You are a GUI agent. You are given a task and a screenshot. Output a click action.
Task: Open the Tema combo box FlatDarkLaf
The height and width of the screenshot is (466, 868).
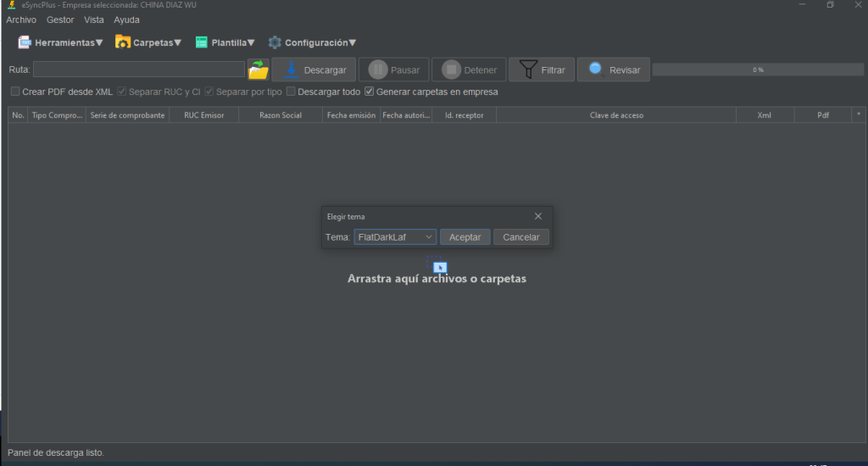click(394, 237)
